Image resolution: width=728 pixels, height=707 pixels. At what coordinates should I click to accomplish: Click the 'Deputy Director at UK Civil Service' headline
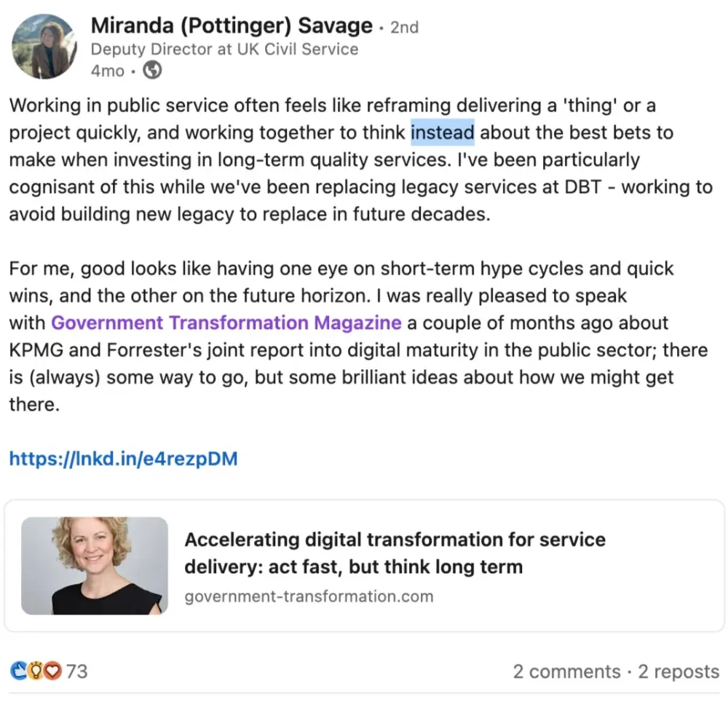pos(224,50)
